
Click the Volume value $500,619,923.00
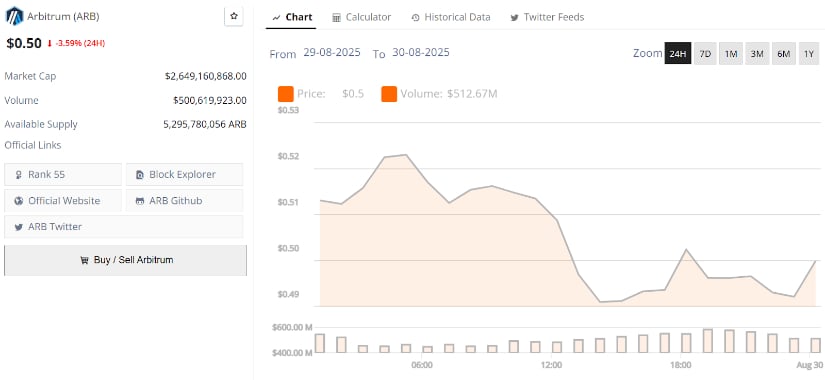point(210,101)
